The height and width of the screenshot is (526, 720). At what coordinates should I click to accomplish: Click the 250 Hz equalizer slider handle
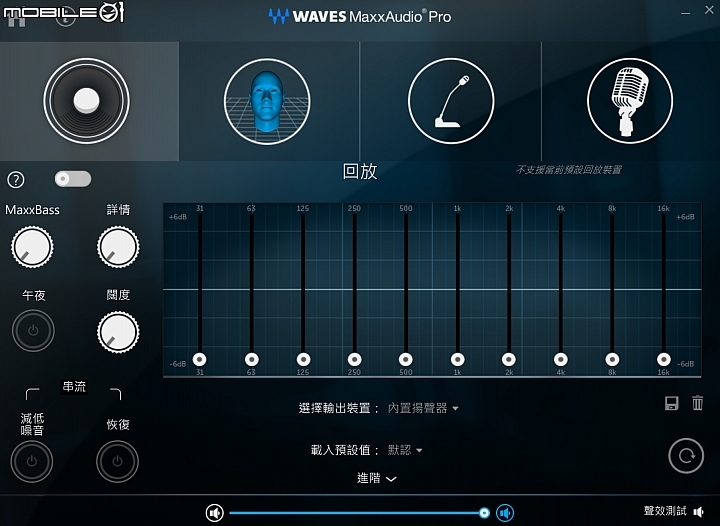coord(354,359)
